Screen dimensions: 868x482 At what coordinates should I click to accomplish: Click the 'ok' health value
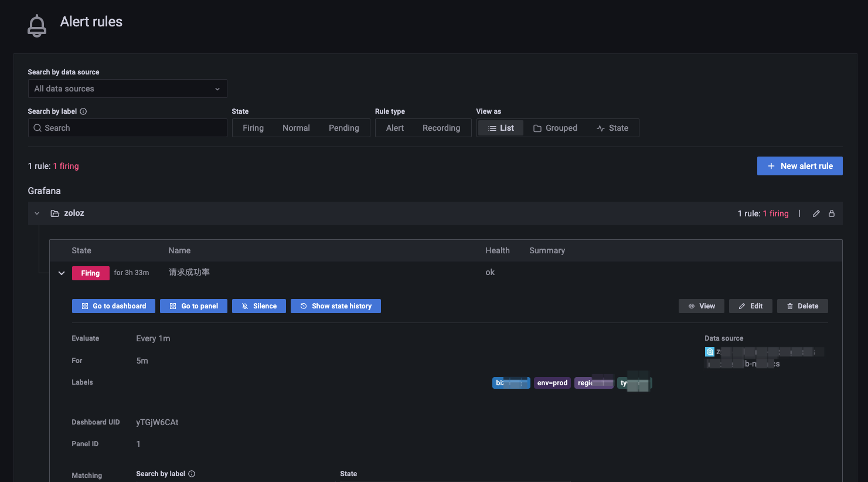tap(490, 272)
